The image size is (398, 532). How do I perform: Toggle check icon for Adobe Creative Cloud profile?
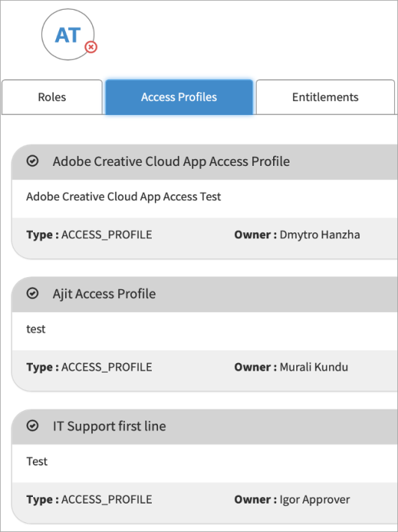pyautogui.click(x=32, y=161)
